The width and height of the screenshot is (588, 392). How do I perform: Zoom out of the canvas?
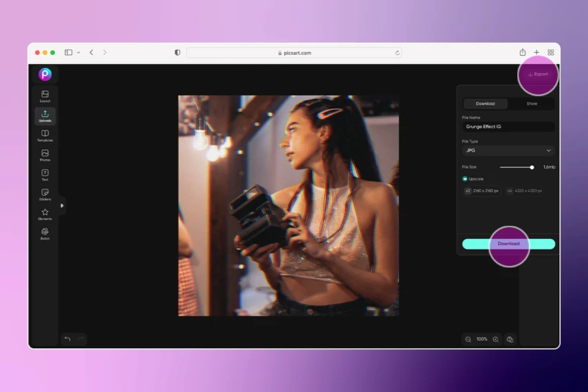click(468, 339)
